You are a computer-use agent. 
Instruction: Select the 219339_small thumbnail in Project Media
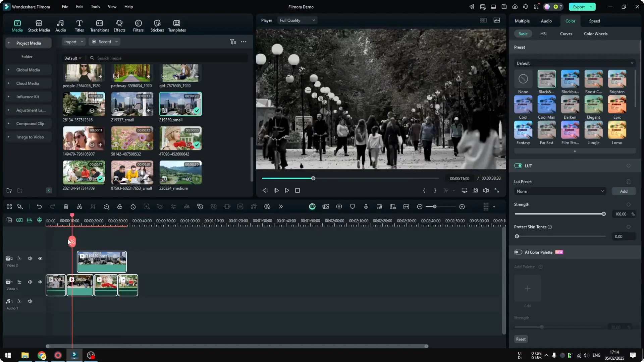180,104
